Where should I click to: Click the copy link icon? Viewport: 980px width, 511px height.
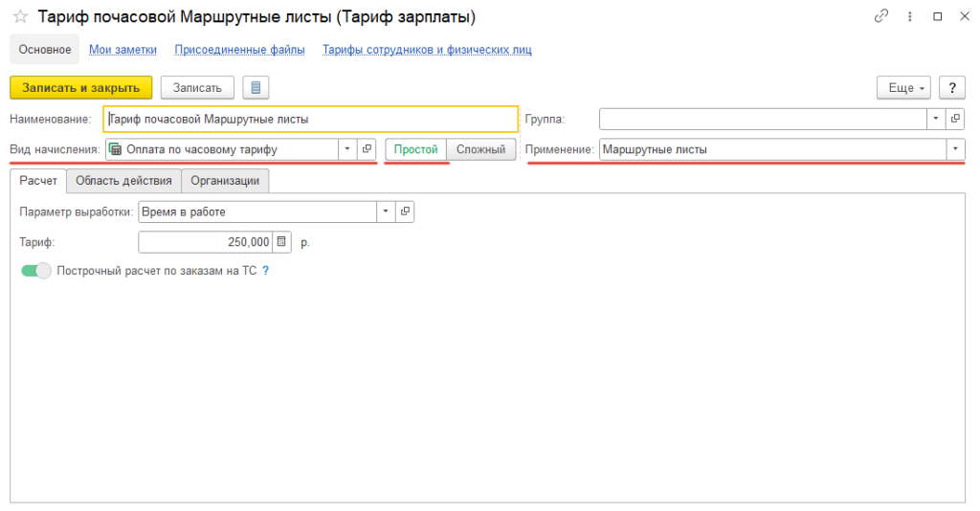click(880, 17)
